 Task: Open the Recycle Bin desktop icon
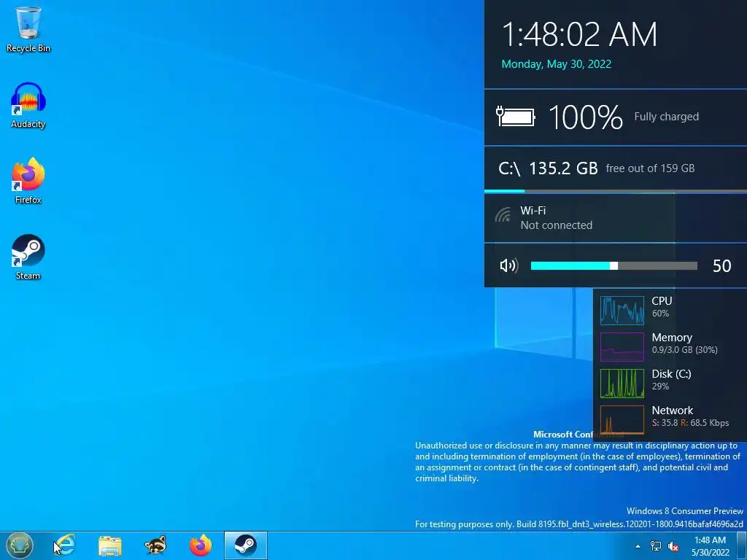coord(28,29)
